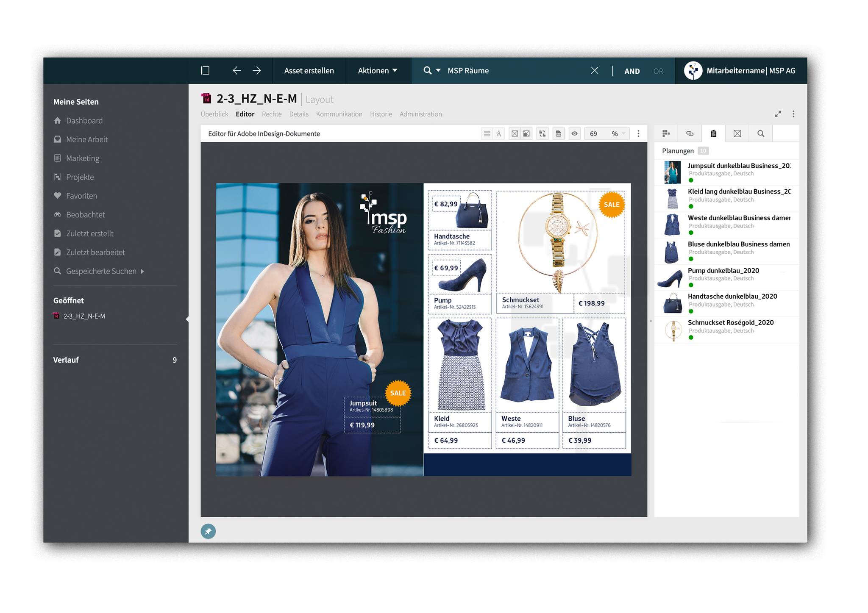Open the zoom percentage dropdown
This screenshot has height=613, width=868.
[x=623, y=134]
